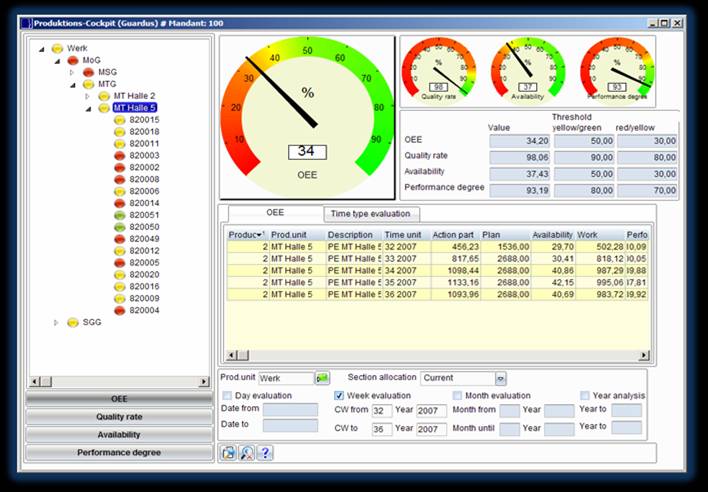708x492 pixels.
Task: Click the Prod.unit input field
Action: click(x=286, y=378)
